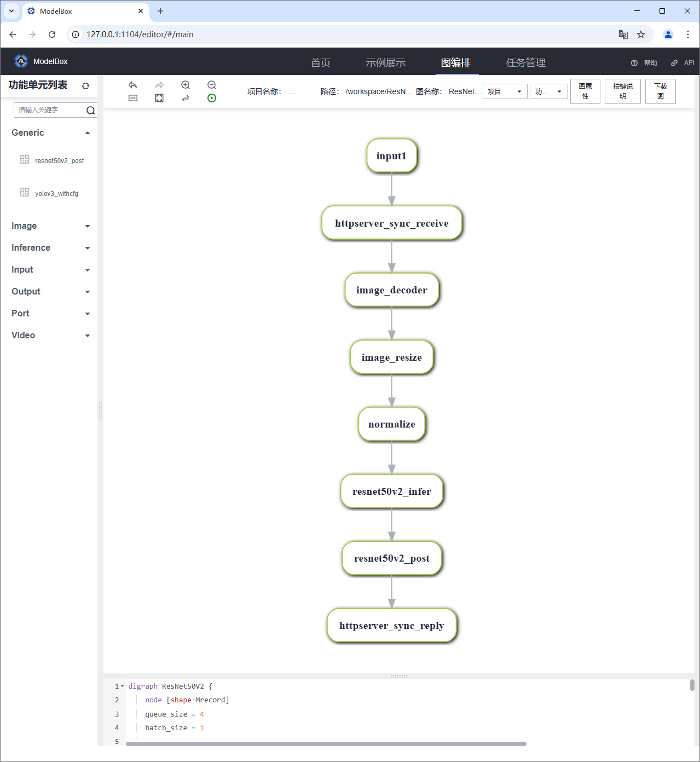Click the keyword search input field
The image size is (700, 762).
(49, 110)
